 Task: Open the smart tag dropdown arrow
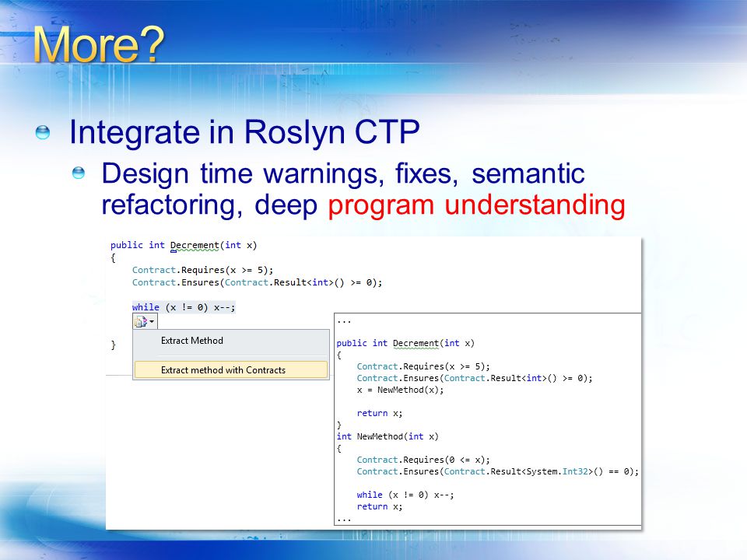[x=152, y=322]
